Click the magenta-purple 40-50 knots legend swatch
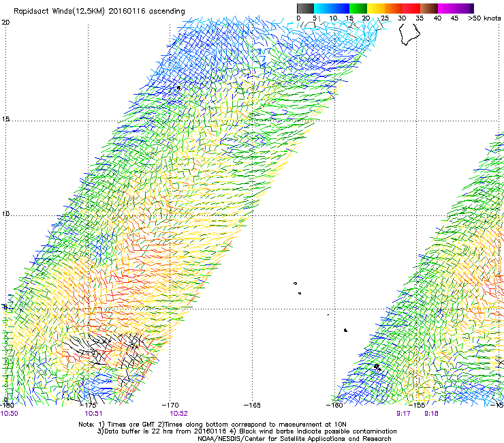The width and height of the screenshot is (504, 443). (x=456, y=8)
